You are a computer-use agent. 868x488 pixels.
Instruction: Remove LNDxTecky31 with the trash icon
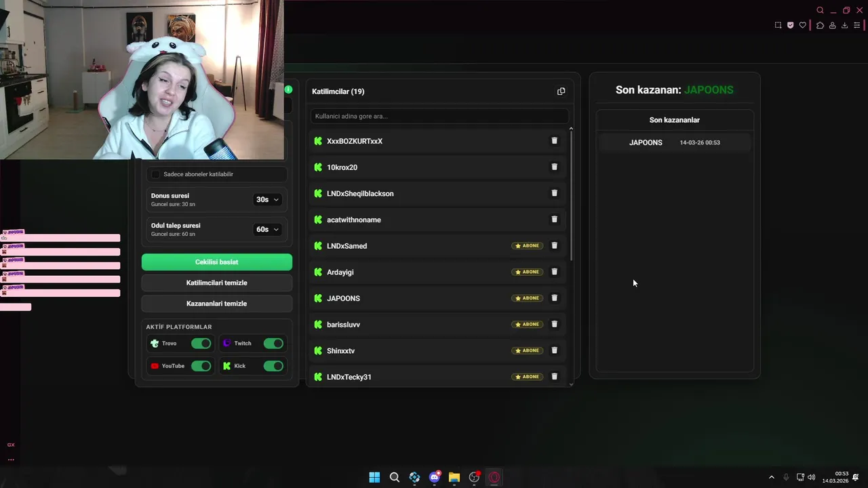click(554, 377)
